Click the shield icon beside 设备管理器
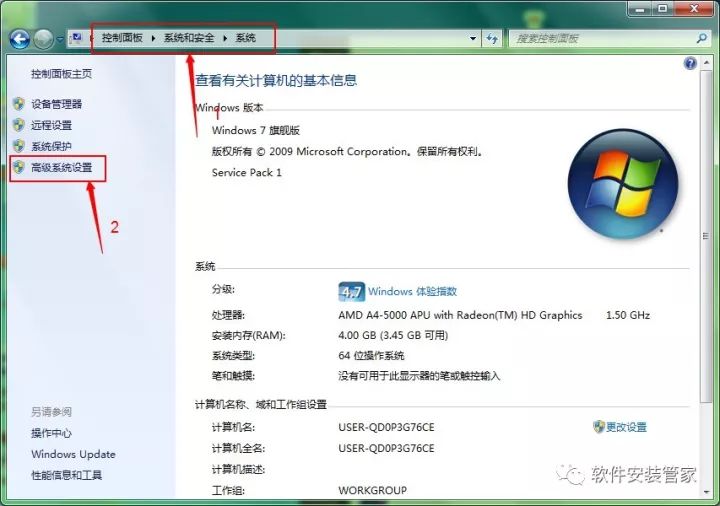The image size is (720, 506). pos(18,104)
